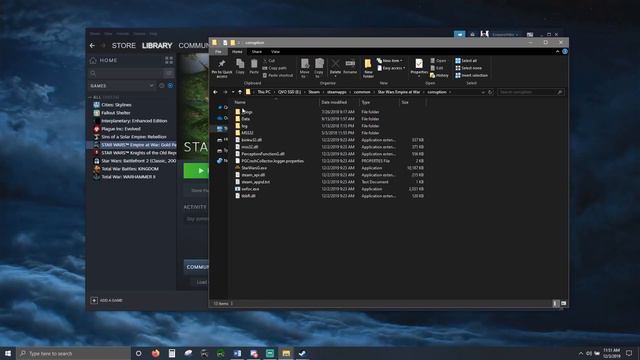Go up one folder level in Explorer
This screenshot has width=640, height=360.
[x=240, y=92]
